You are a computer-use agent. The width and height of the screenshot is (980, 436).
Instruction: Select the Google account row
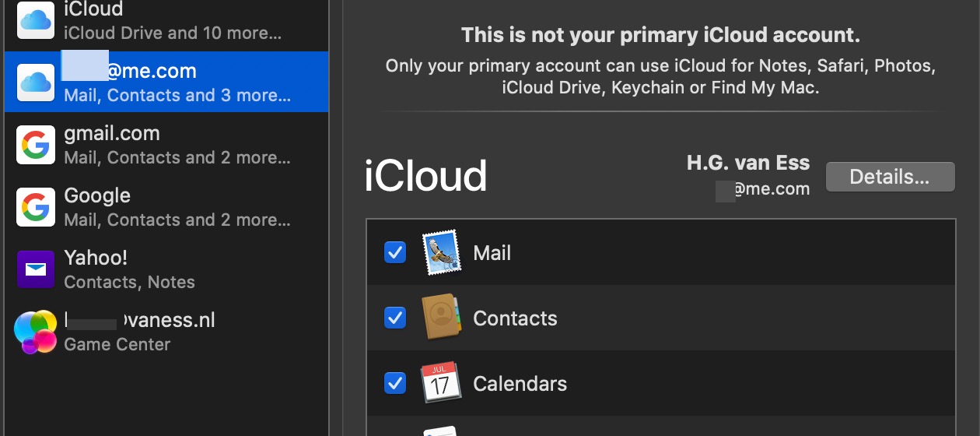point(166,207)
